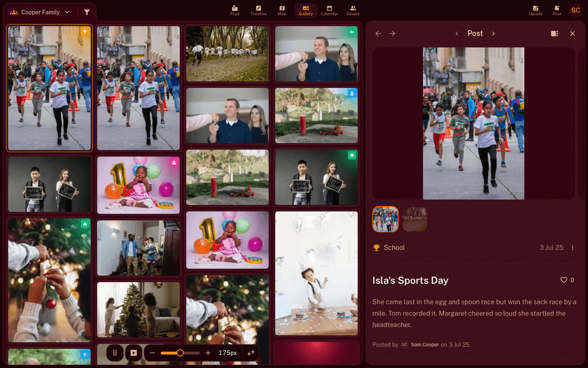The height and width of the screenshot is (368, 588).
Task: Open the grid layout options button
Action: pos(115,353)
